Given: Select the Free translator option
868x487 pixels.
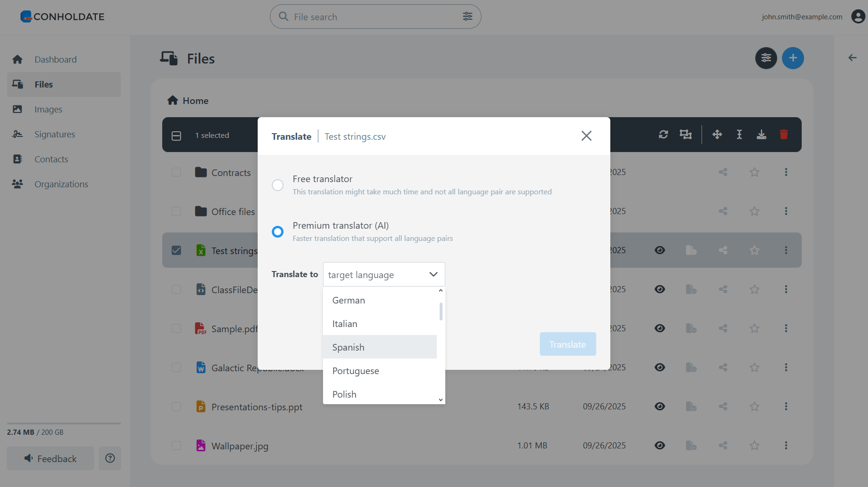Looking at the screenshot, I should point(278,185).
